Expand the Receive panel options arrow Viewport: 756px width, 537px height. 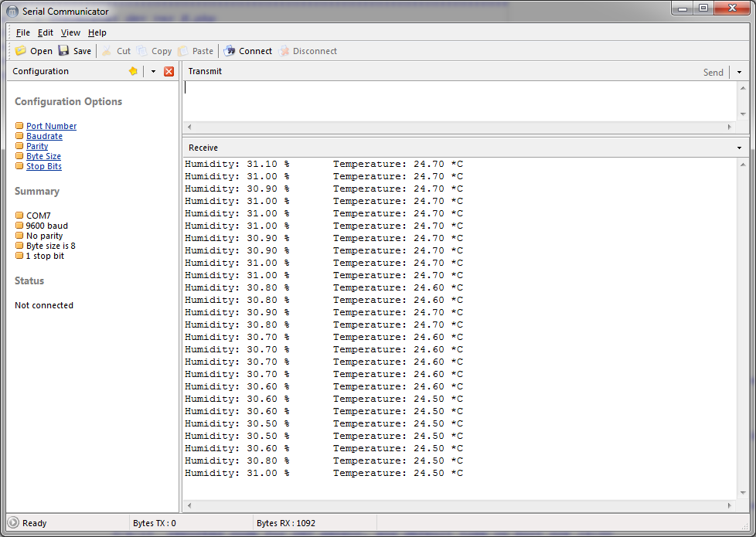tap(739, 148)
